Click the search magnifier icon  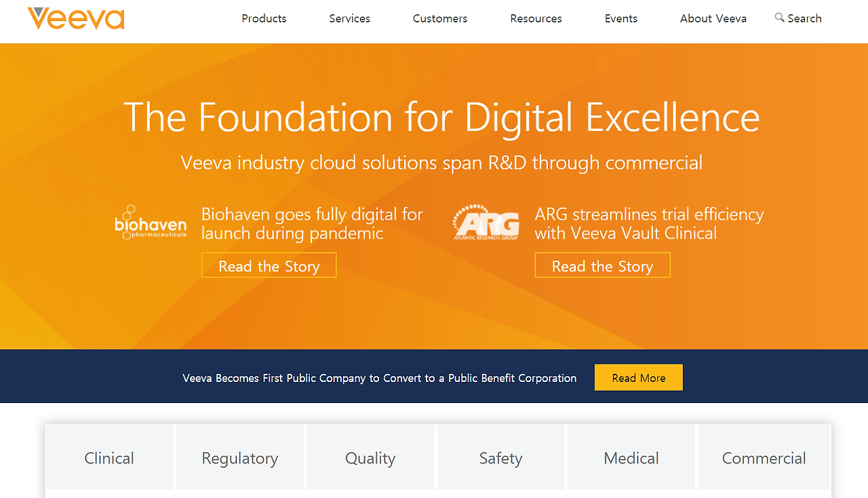tap(779, 18)
